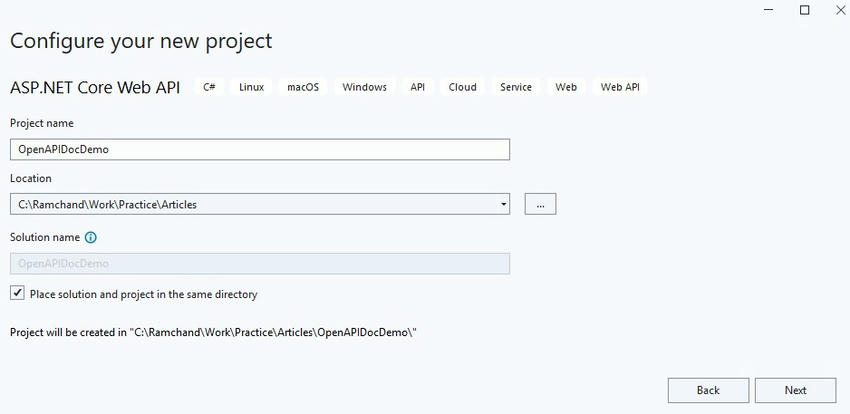Viewport: 850px width, 414px height.
Task: Click the Web tag
Action: (566, 87)
